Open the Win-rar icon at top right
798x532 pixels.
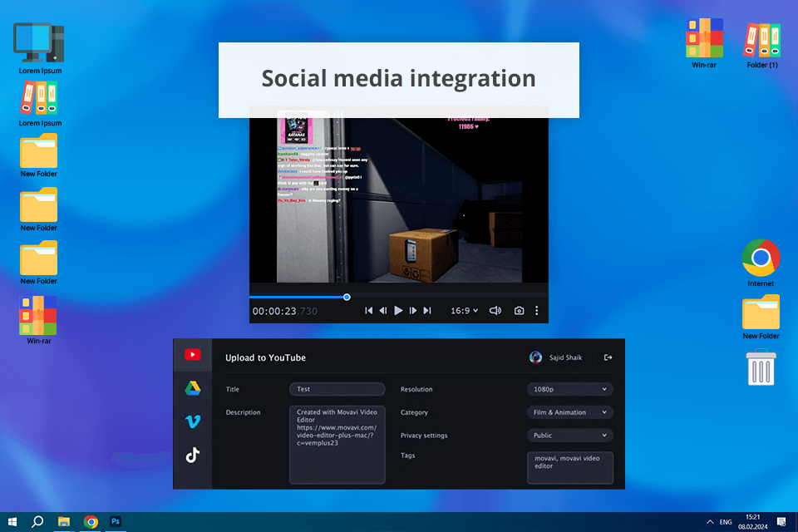coord(704,43)
